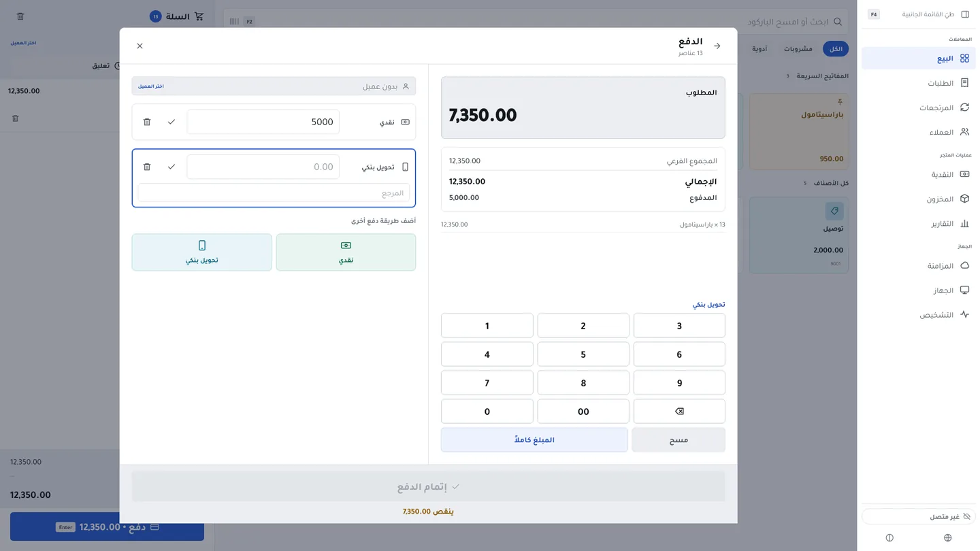Confirm the تحويل بنكي amount with checkmark
The image size is (980, 551).
pyautogui.click(x=171, y=167)
